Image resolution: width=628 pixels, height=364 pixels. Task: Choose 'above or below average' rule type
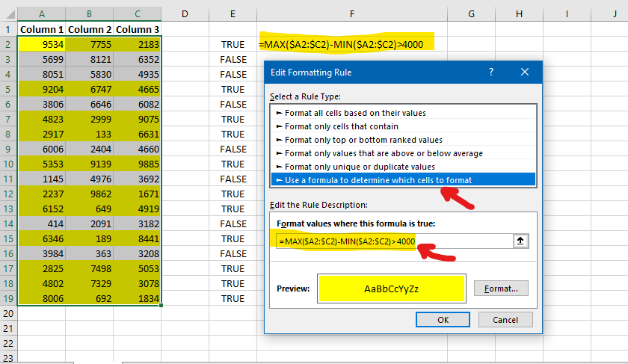403,153
